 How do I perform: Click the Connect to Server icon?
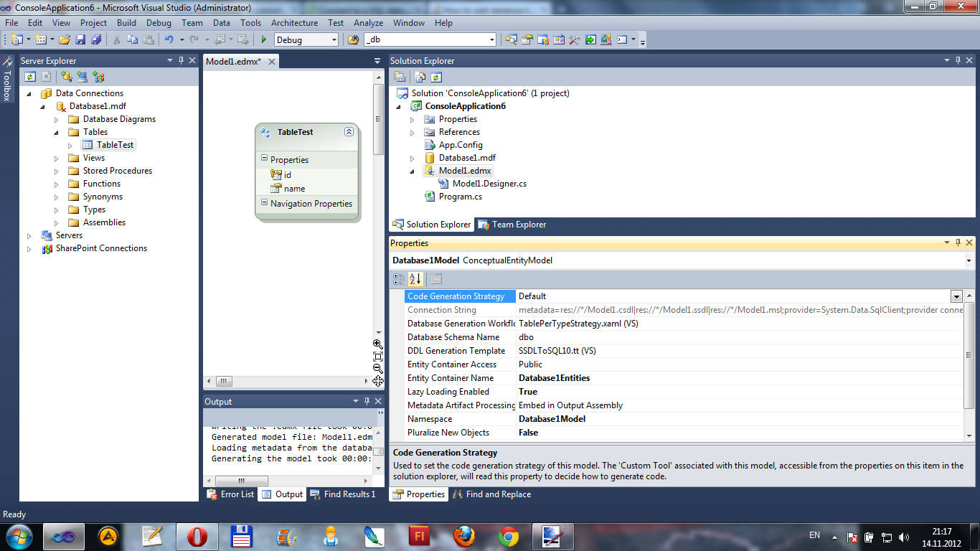[x=83, y=76]
